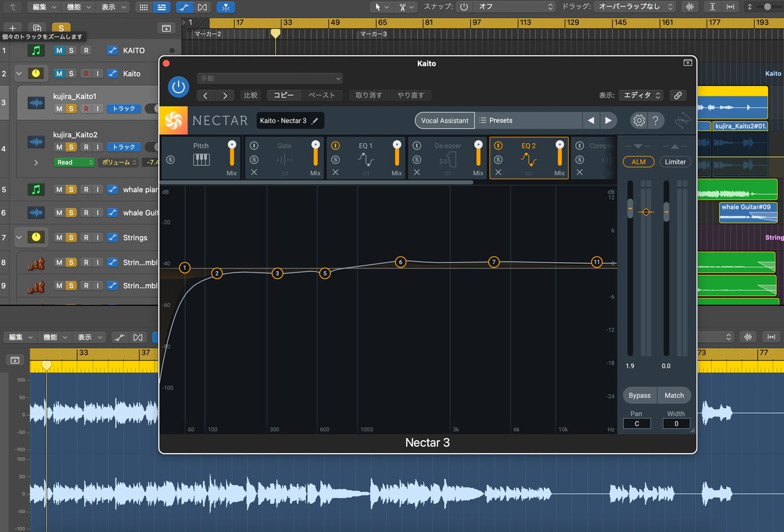Click the input gain fader reading 1.9

(x=630, y=209)
